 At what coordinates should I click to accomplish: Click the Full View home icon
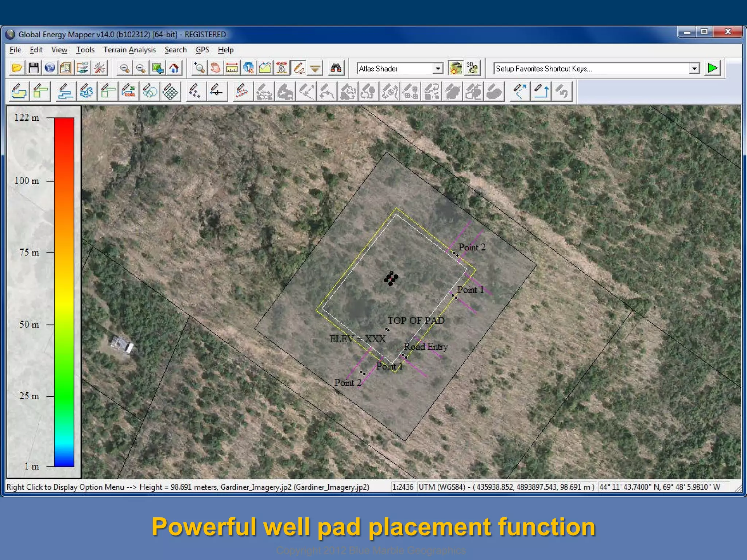(x=174, y=68)
